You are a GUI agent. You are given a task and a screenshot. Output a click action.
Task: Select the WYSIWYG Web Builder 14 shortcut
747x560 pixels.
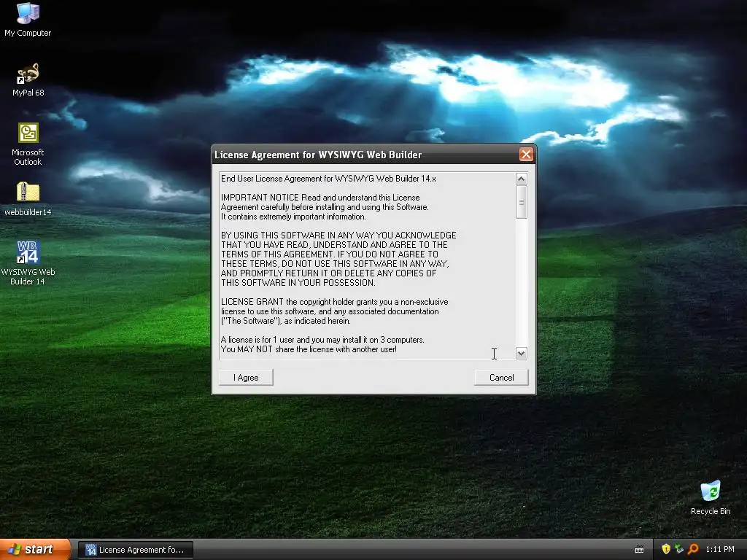tap(28, 262)
